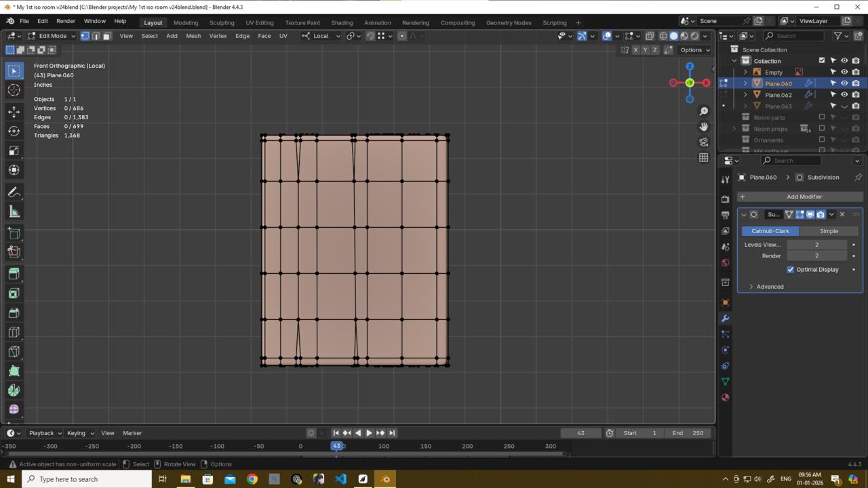The width and height of the screenshot is (868, 488).
Task: Toggle camera view in viewport
Action: pos(703,142)
